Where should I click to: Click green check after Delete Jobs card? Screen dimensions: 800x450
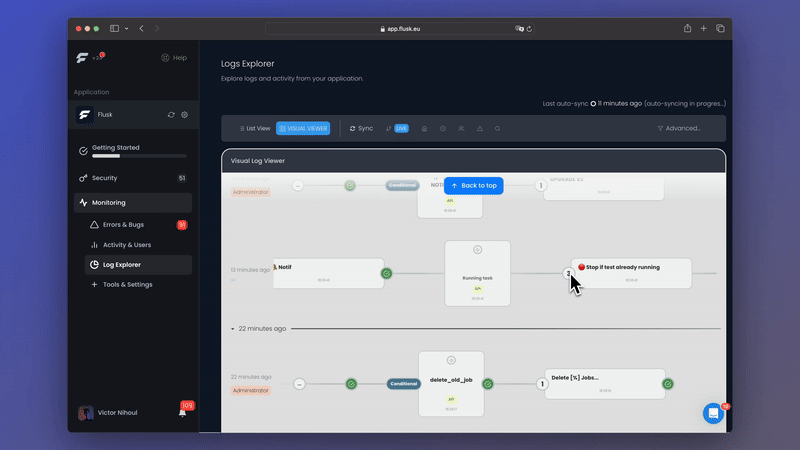tap(668, 384)
